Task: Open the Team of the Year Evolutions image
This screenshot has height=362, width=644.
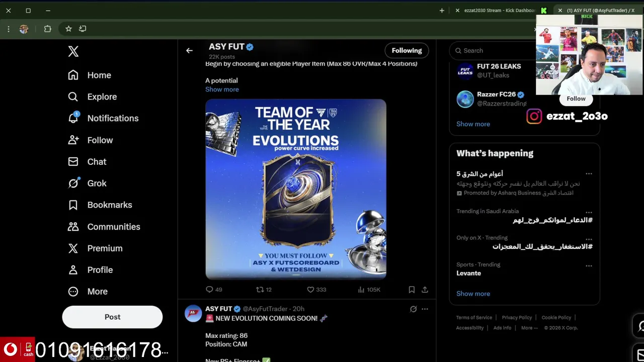Action: coord(296,189)
